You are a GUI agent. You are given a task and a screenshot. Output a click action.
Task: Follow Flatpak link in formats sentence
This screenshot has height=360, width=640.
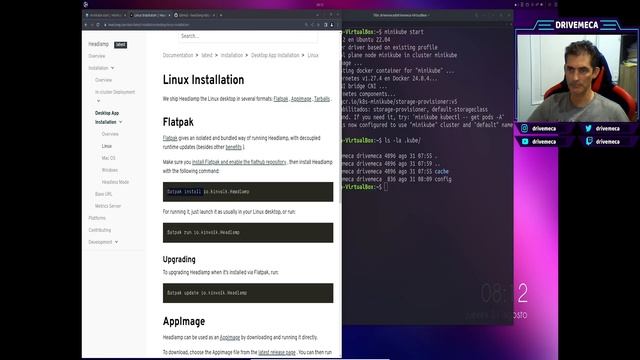280,99
